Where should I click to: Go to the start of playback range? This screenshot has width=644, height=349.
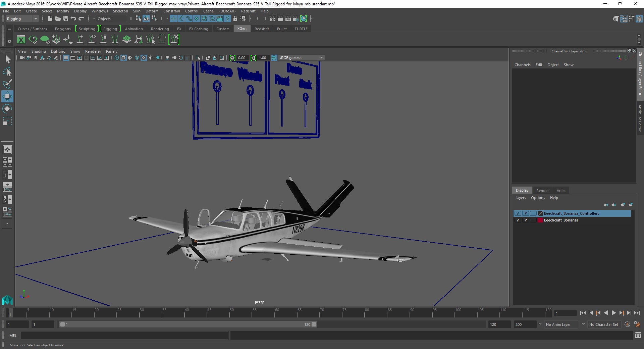583,313
